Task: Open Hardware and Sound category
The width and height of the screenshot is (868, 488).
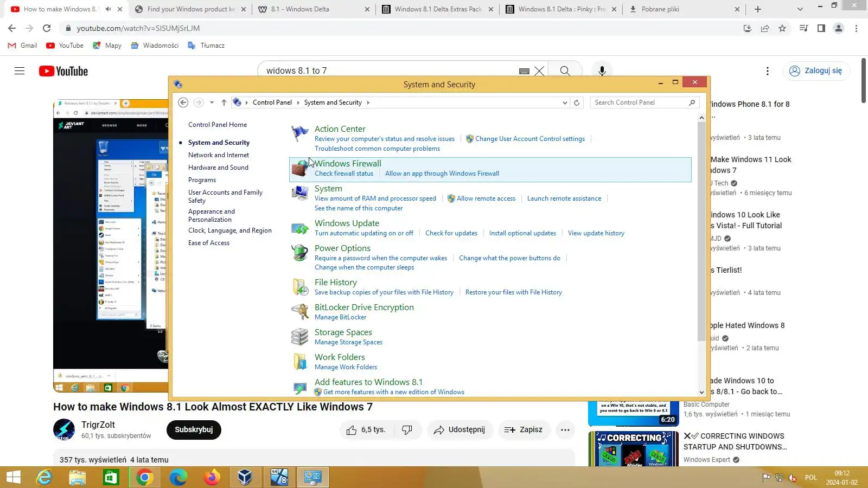Action: 218,168
